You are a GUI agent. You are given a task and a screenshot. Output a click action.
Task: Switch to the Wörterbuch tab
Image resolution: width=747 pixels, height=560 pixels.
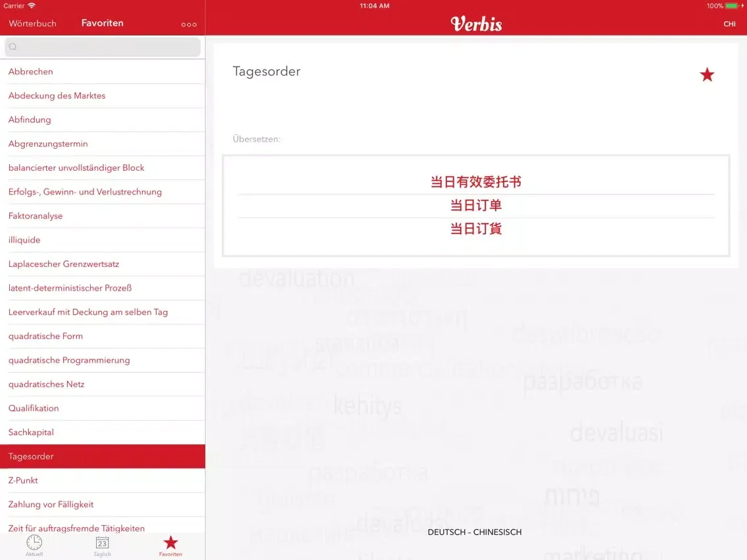point(32,24)
